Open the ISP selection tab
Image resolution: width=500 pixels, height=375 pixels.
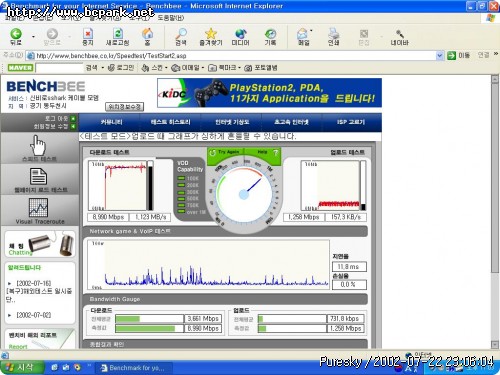click(351, 122)
